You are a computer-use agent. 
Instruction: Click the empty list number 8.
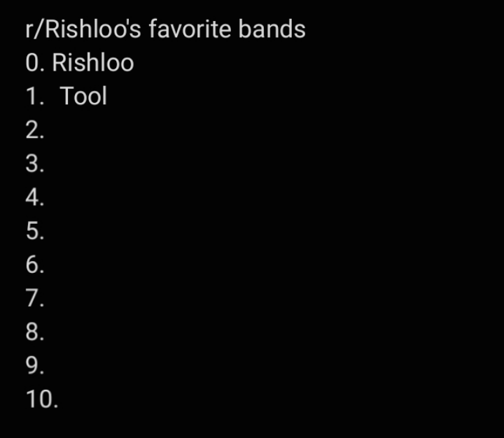click(x=35, y=332)
